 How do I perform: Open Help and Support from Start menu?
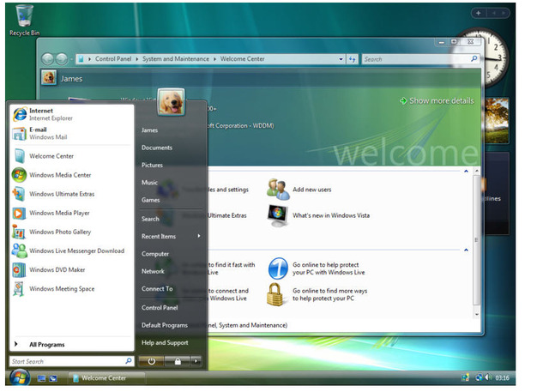pyautogui.click(x=165, y=342)
